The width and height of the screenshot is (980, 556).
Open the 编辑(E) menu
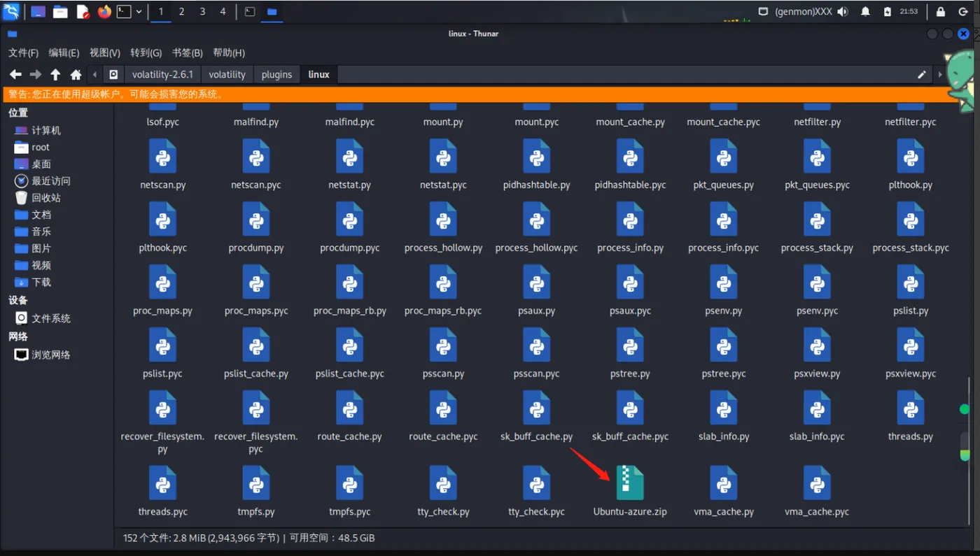point(64,52)
